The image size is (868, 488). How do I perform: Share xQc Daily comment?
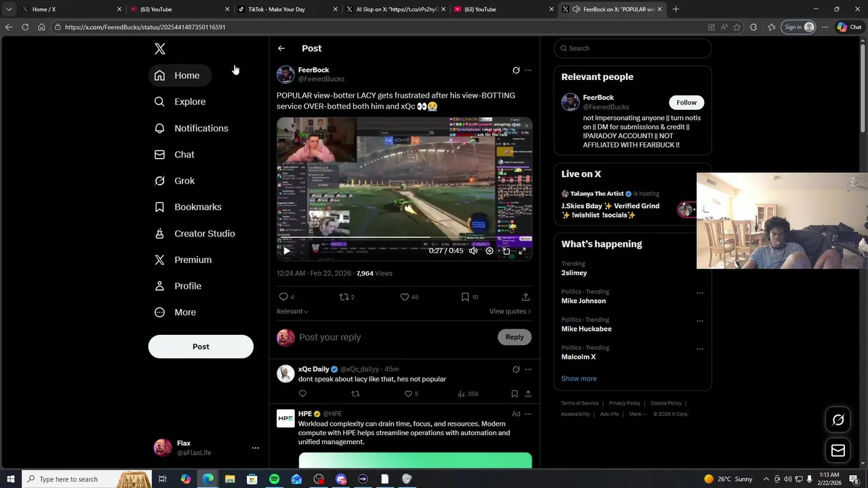[528, 394]
